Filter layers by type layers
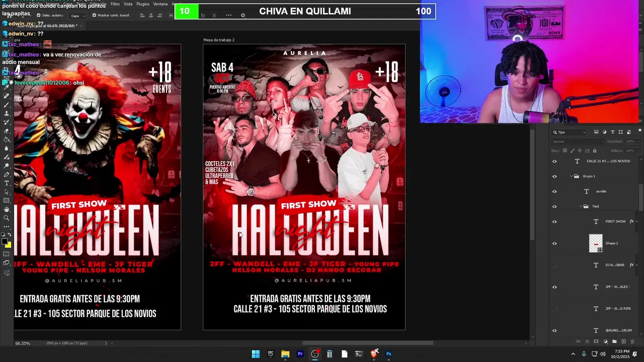The image size is (644, 362). [x=612, y=132]
